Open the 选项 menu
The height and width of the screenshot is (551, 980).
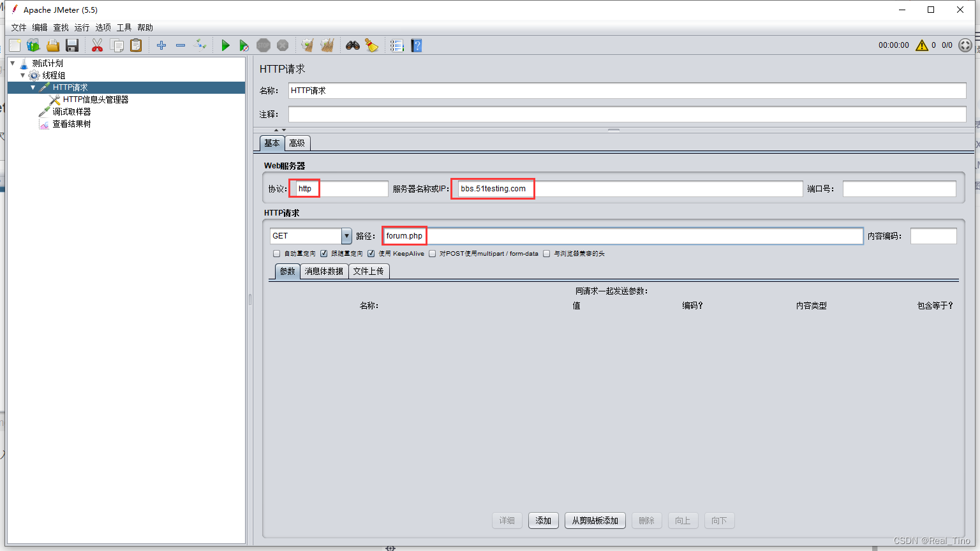click(103, 27)
